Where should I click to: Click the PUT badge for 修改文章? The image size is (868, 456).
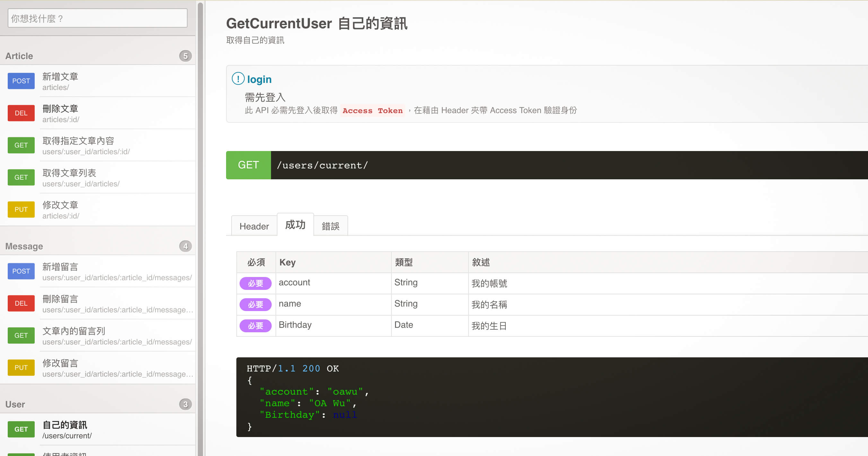point(21,210)
